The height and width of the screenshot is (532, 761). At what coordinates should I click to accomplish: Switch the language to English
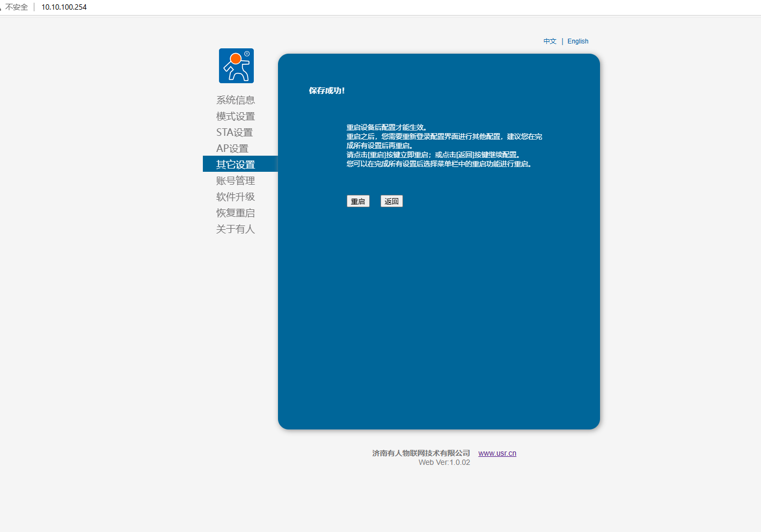point(577,41)
